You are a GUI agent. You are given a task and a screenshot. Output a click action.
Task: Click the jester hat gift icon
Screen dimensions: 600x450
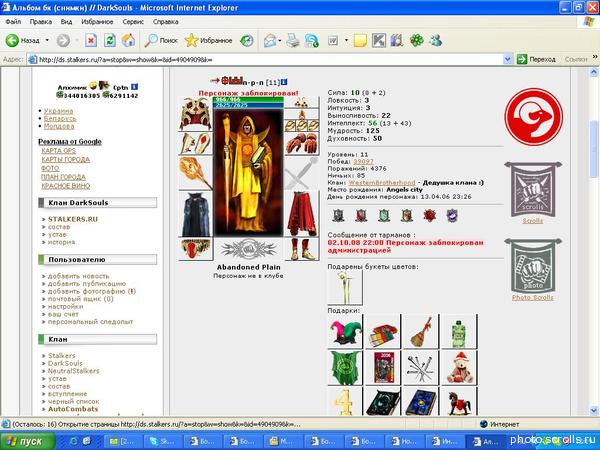click(x=345, y=332)
